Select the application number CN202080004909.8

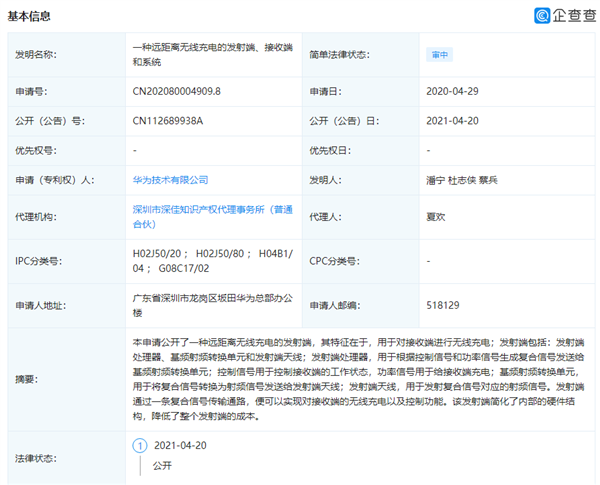point(179,90)
